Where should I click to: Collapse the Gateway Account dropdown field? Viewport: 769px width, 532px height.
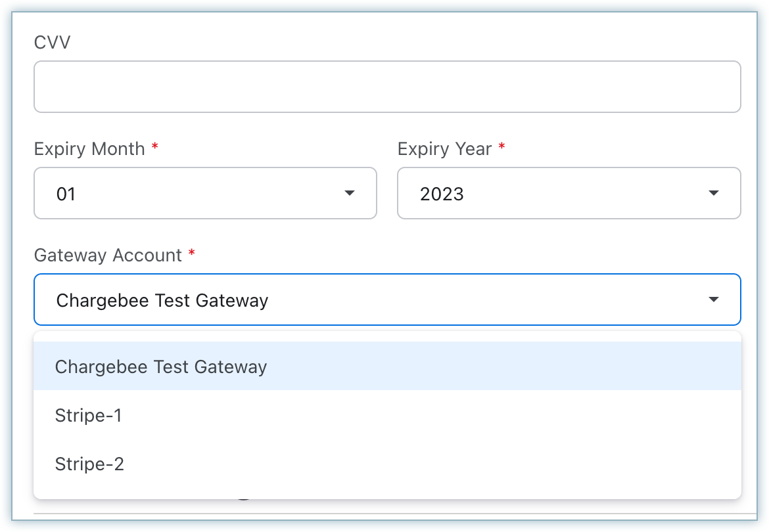coord(387,299)
